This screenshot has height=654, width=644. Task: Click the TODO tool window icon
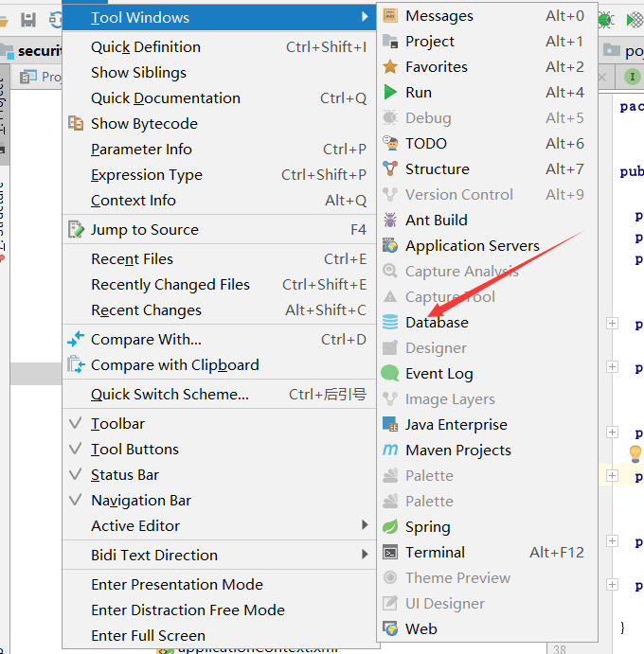pyautogui.click(x=390, y=144)
